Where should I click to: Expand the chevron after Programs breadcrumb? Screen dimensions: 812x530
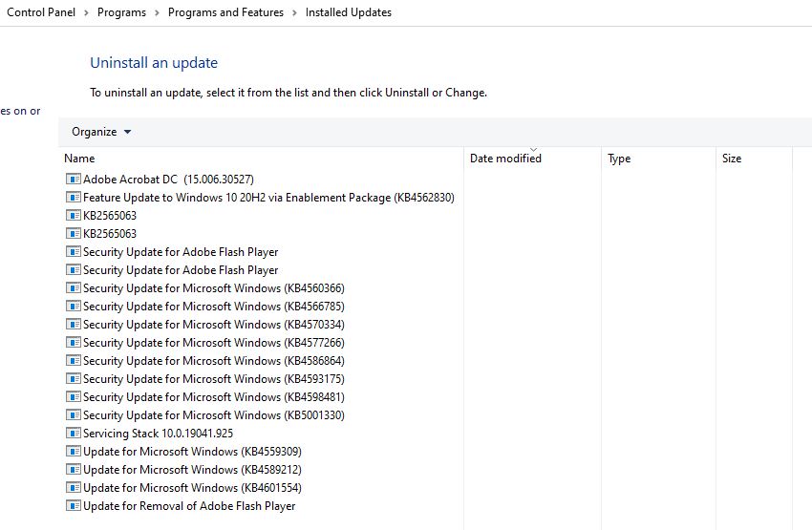pyautogui.click(x=157, y=12)
